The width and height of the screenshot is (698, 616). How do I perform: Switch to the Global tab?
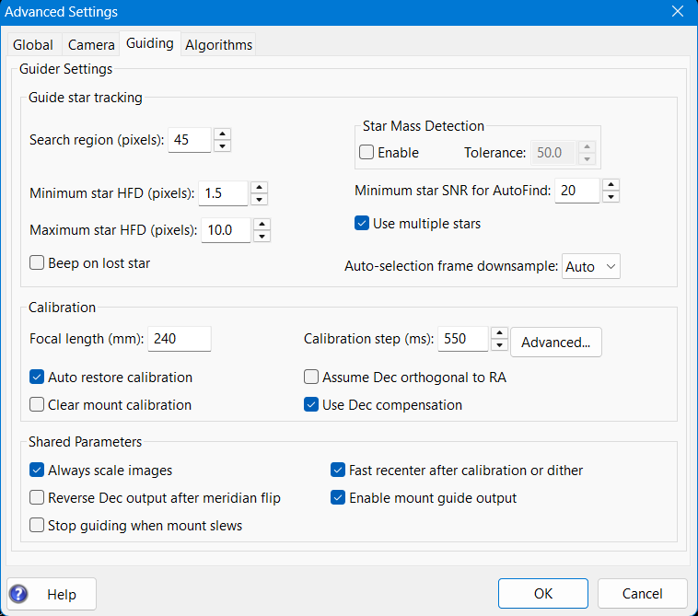point(33,44)
